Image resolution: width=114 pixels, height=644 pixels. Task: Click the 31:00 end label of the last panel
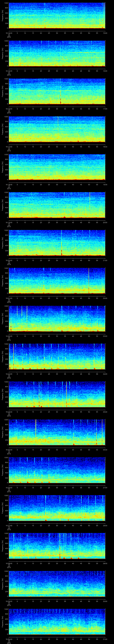(105, 637)
